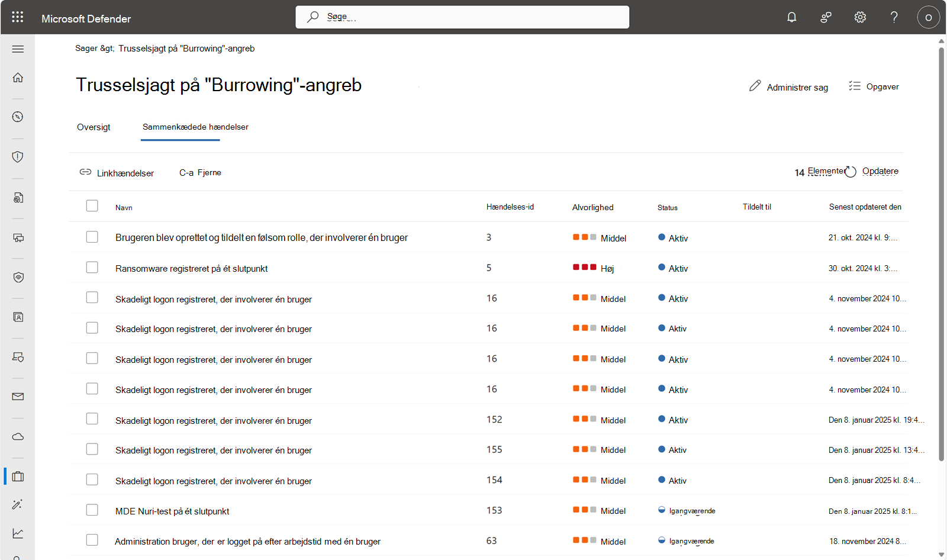
Task: Open the identities sidebar icon
Action: [x=18, y=317]
